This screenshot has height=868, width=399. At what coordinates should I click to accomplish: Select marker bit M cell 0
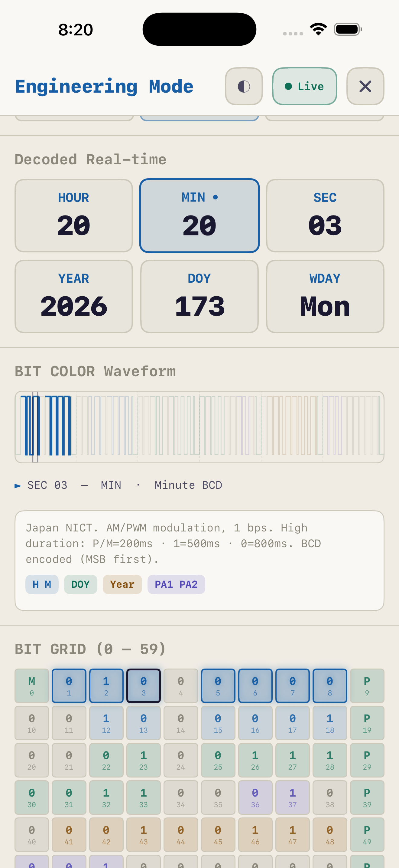[x=32, y=686]
